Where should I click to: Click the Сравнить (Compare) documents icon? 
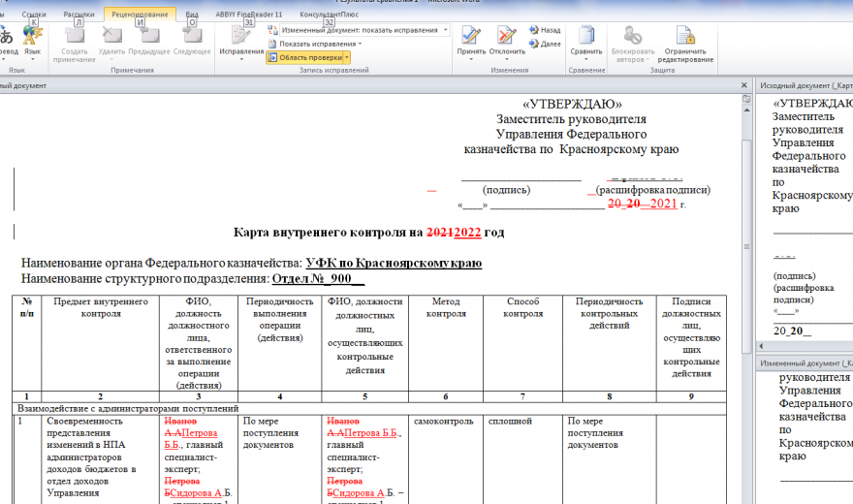click(x=585, y=35)
